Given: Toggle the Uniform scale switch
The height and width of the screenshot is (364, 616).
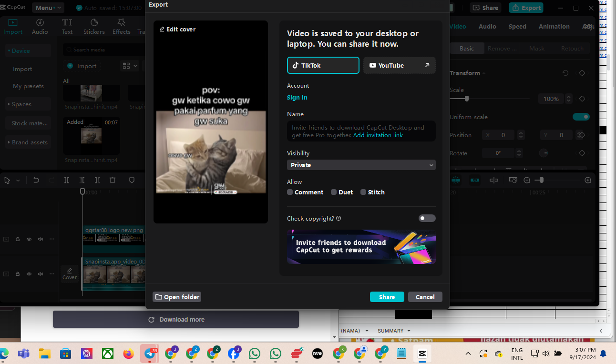Looking at the screenshot, I should [x=581, y=117].
